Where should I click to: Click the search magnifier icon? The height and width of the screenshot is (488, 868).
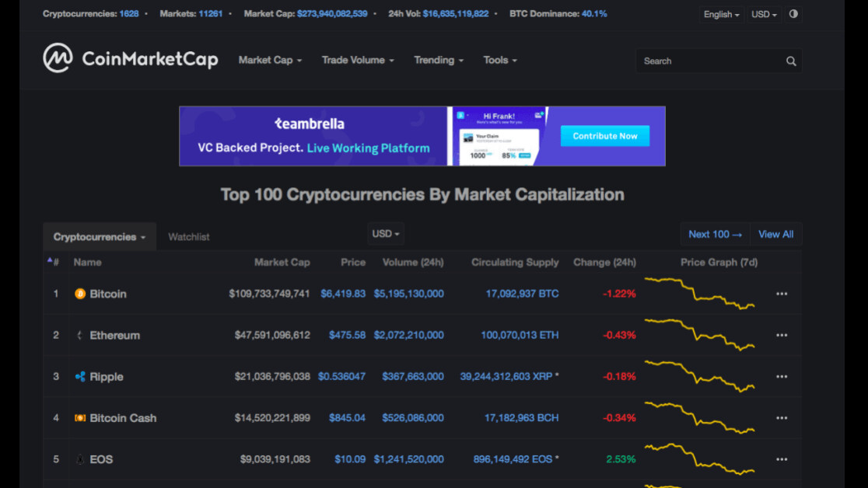(x=791, y=61)
